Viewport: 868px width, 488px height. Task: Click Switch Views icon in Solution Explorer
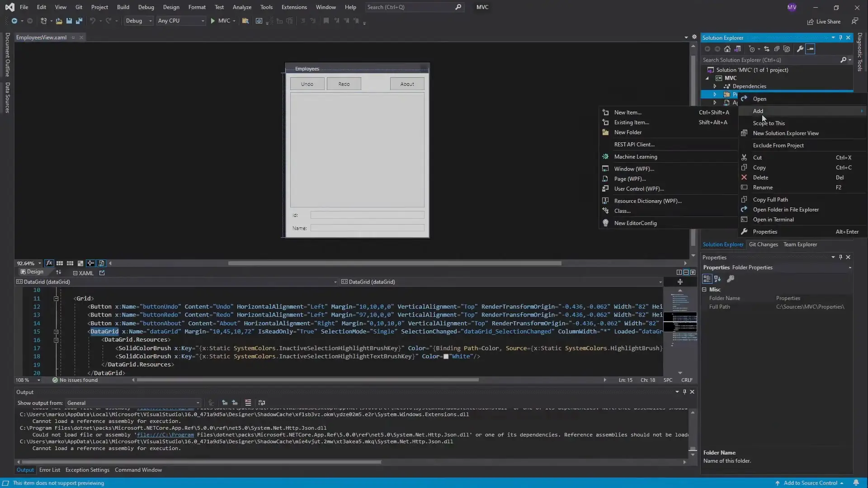pos(738,49)
